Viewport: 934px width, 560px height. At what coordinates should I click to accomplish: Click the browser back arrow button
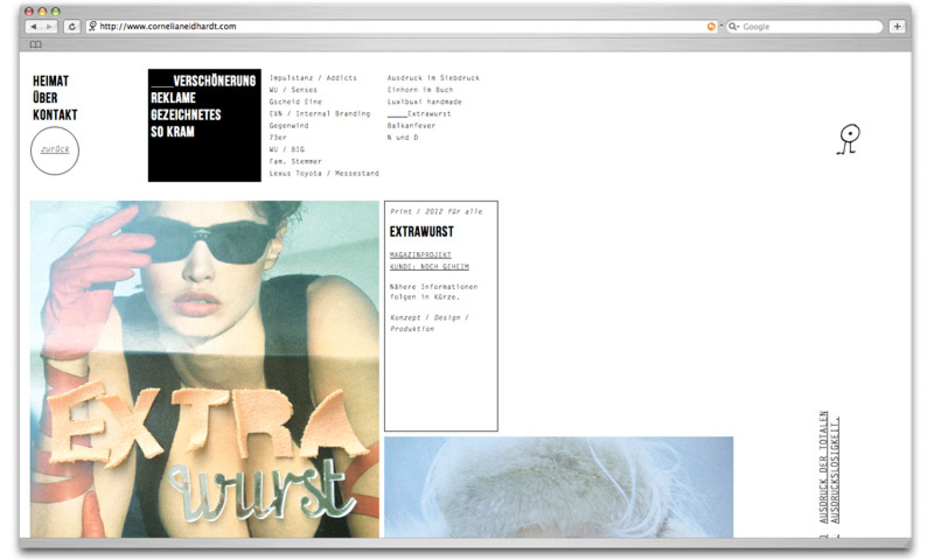coord(34,27)
